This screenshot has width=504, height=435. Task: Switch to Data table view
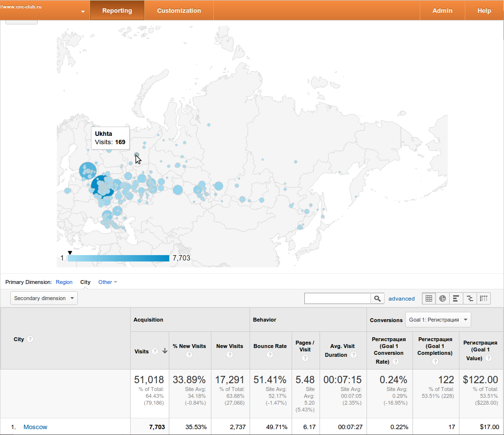point(429,298)
